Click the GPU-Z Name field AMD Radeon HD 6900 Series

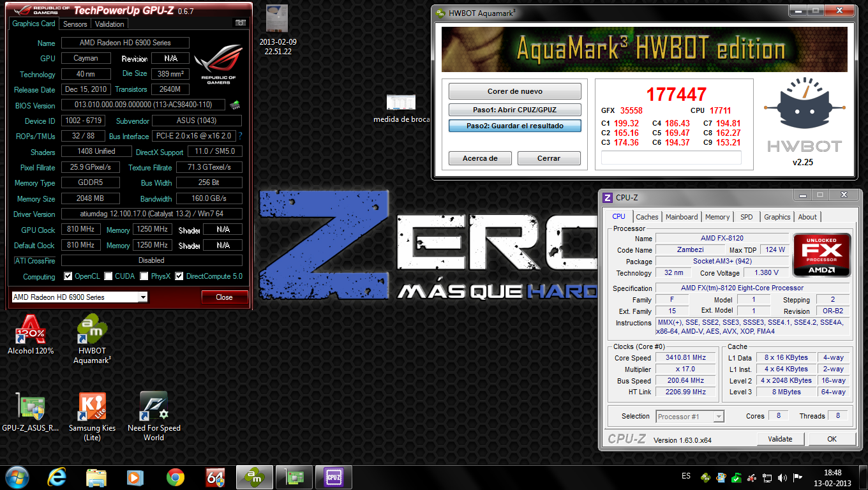125,43
